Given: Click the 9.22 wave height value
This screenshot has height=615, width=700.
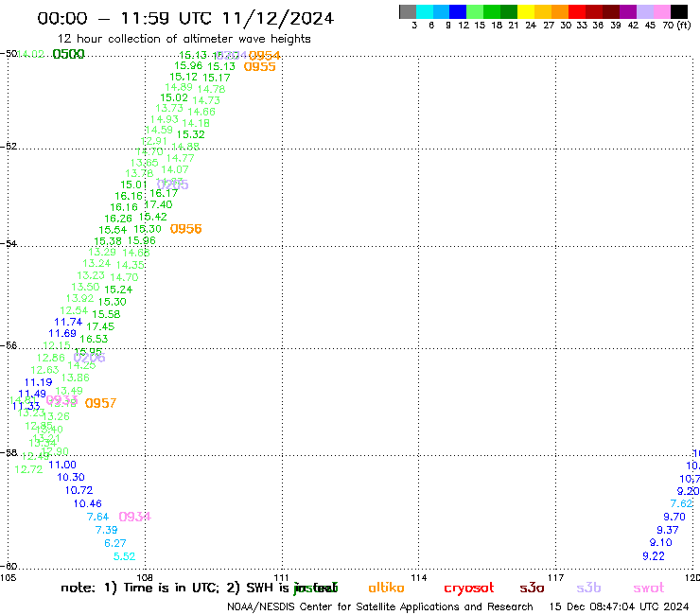Looking at the screenshot, I should point(654,556).
